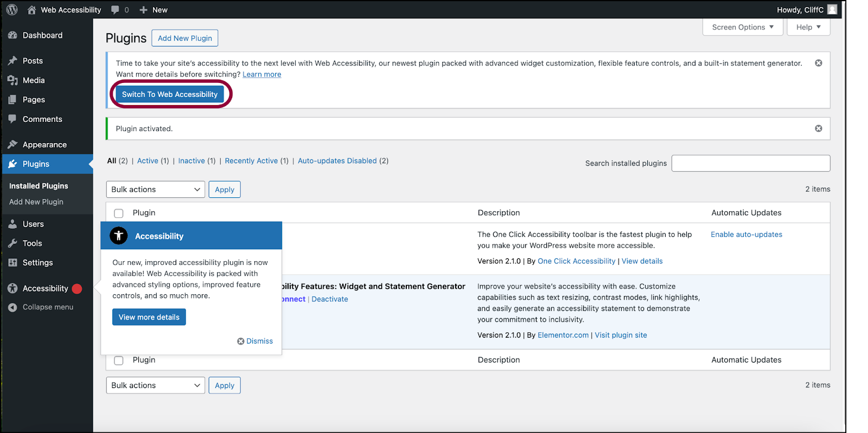Click the Settings sliders icon

pos(12,263)
